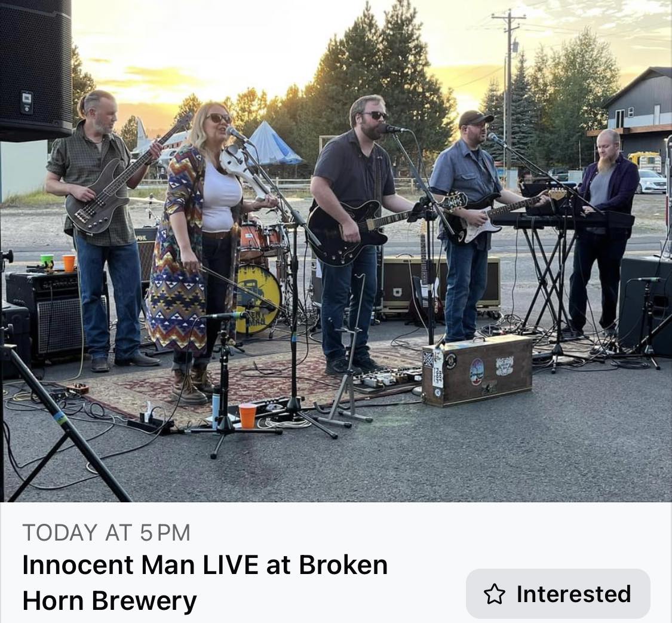Click the star icon on Interested button
Viewport: 672px width, 623px height.
coord(495,594)
